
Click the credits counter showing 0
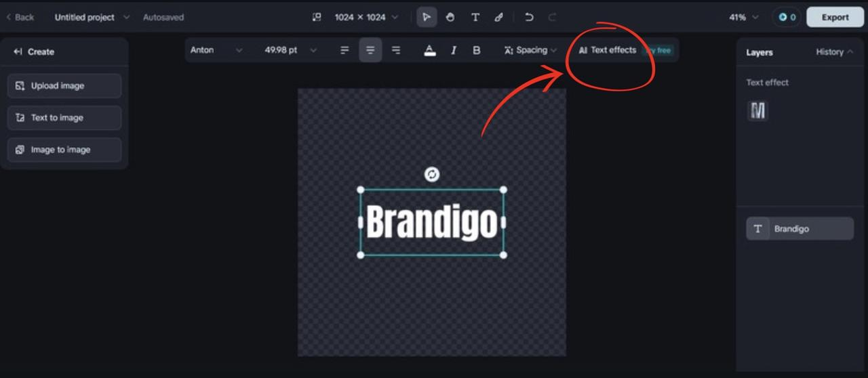coord(787,18)
